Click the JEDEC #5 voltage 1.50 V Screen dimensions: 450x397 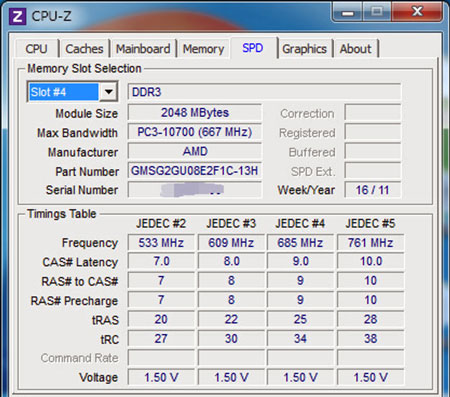(x=370, y=377)
